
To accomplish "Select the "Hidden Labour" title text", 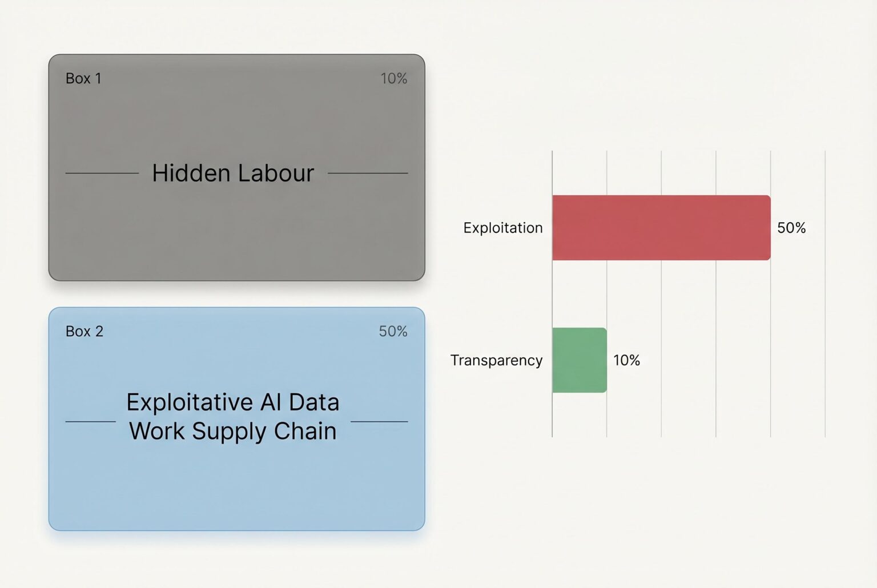I will point(233,173).
